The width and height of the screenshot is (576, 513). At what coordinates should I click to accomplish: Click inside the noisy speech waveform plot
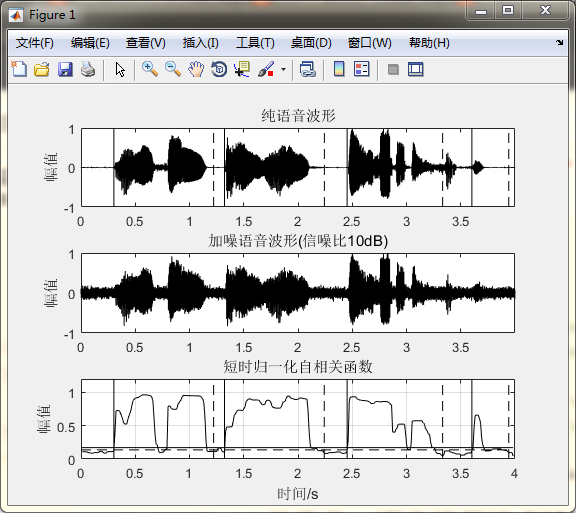298,293
